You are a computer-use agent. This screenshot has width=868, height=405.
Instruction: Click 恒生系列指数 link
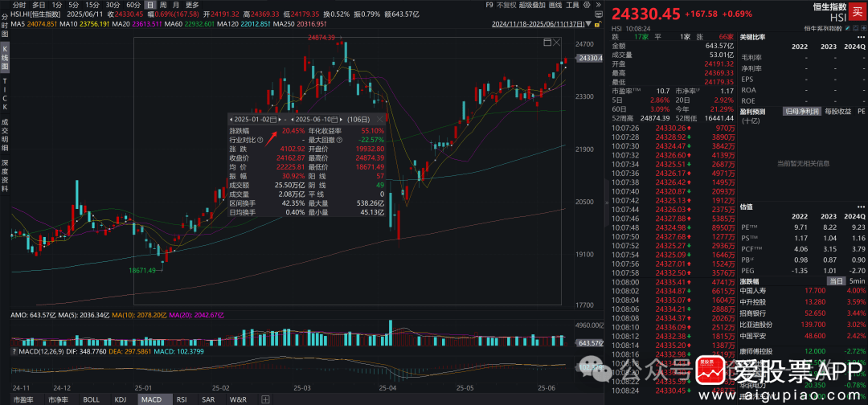(x=823, y=28)
